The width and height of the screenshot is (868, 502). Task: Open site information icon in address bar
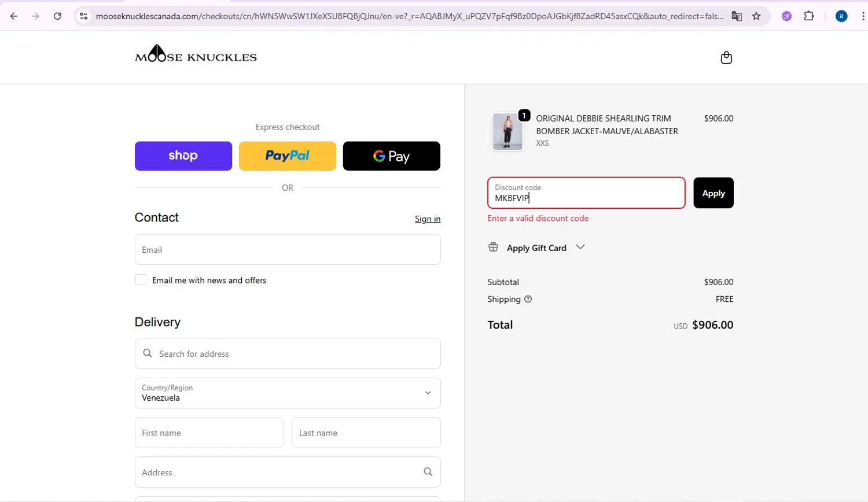pyautogui.click(x=84, y=16)
